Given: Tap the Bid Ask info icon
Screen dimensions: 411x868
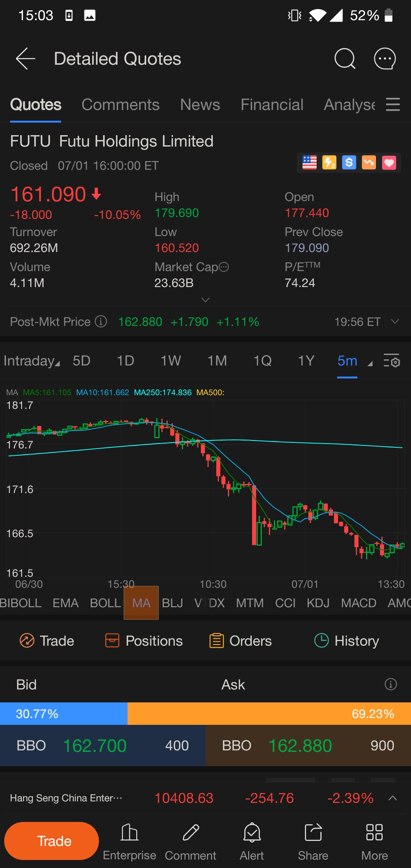Looking at the screenshot, I should point(391,684).
